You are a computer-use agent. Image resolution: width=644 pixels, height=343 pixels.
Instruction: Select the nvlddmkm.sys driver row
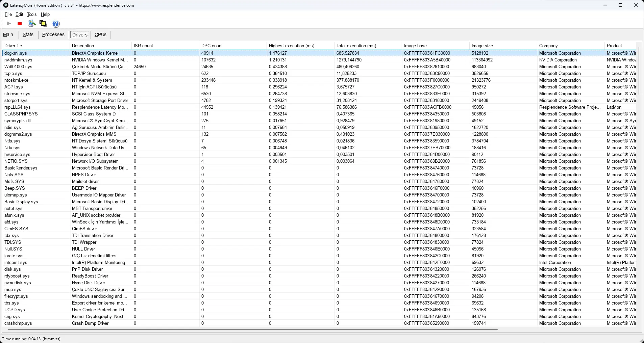click(x=319, y=60)
